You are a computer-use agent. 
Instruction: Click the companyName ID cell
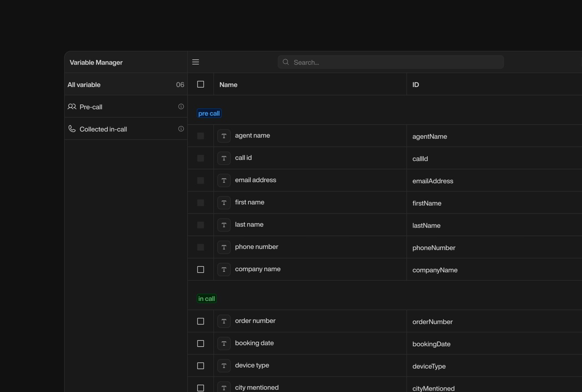(435, 270)
